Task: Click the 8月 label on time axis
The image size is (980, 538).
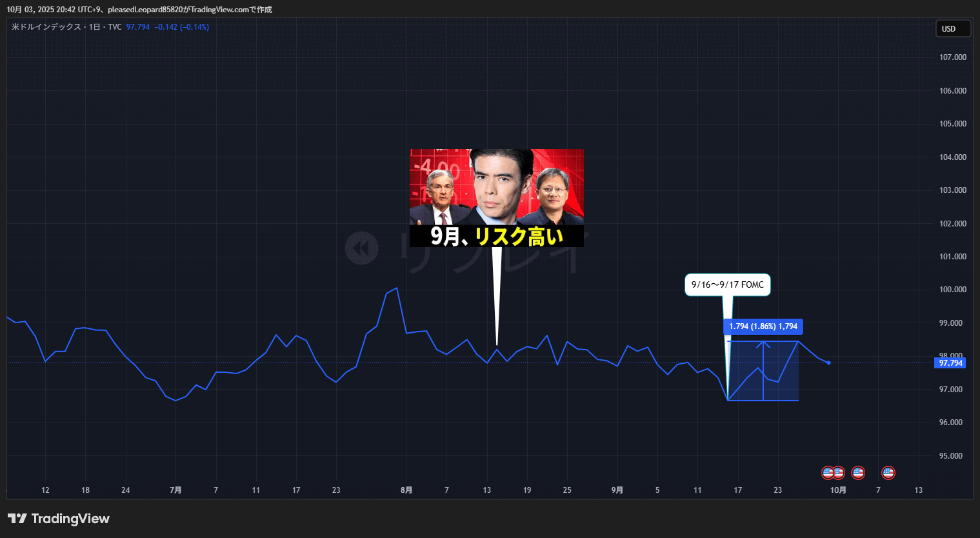Action: click(406, 490)
